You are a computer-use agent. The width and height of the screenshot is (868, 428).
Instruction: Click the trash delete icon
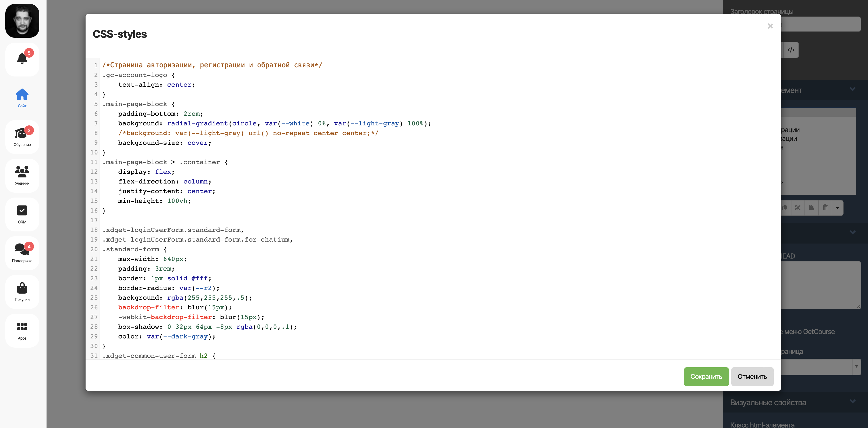point(825,207)
